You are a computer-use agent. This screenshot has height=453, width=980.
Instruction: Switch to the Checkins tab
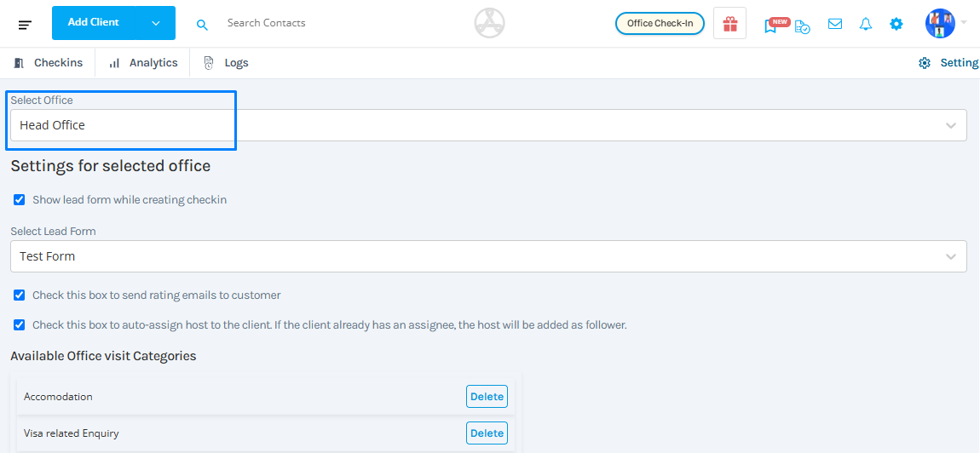pyautogui.click(x=48, y=62)
